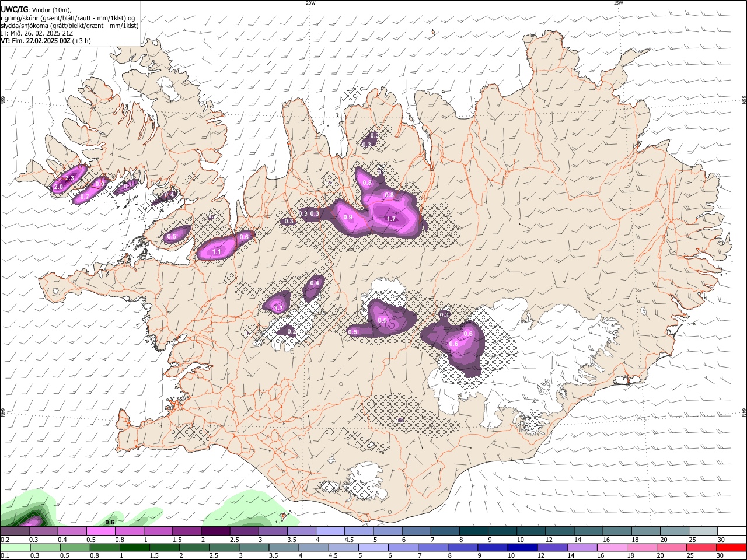The width and height of the screenshot is (747, 560).
Task: Click the VT: Fim. 27.02.2025 00Z (+3 h) line
Action: pos(45,41)
